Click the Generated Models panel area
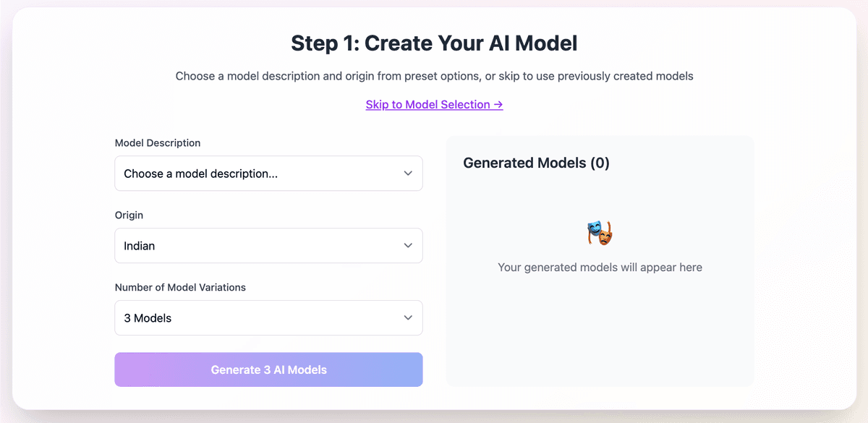 coord(600,333)
